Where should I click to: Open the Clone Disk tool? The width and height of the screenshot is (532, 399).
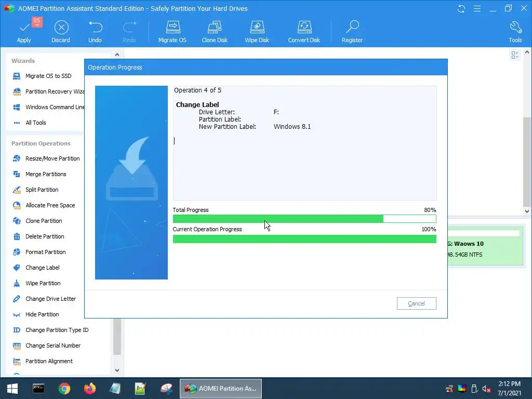click(215, 32)
